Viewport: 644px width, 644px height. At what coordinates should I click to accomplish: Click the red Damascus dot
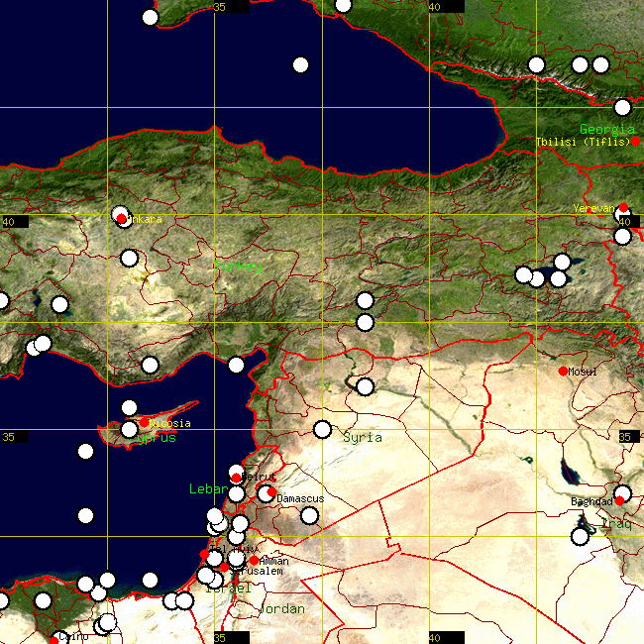pos(271,492)
